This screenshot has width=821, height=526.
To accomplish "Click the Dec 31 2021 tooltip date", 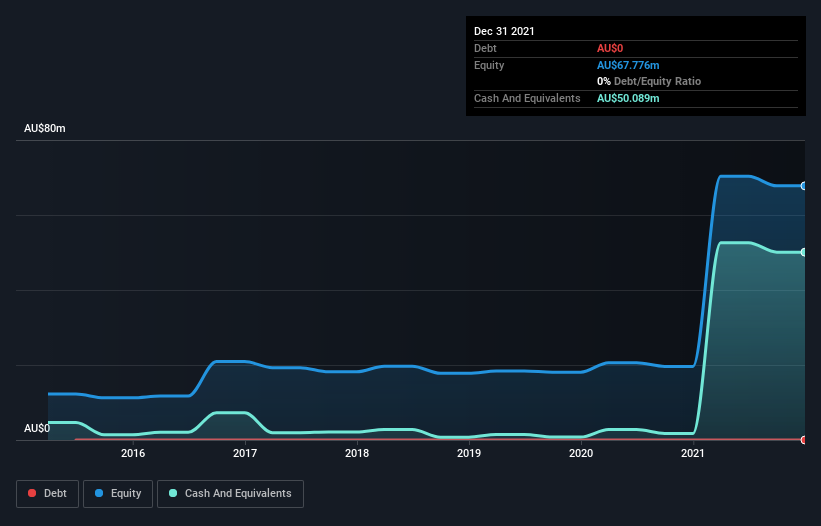I will (504, 31).
